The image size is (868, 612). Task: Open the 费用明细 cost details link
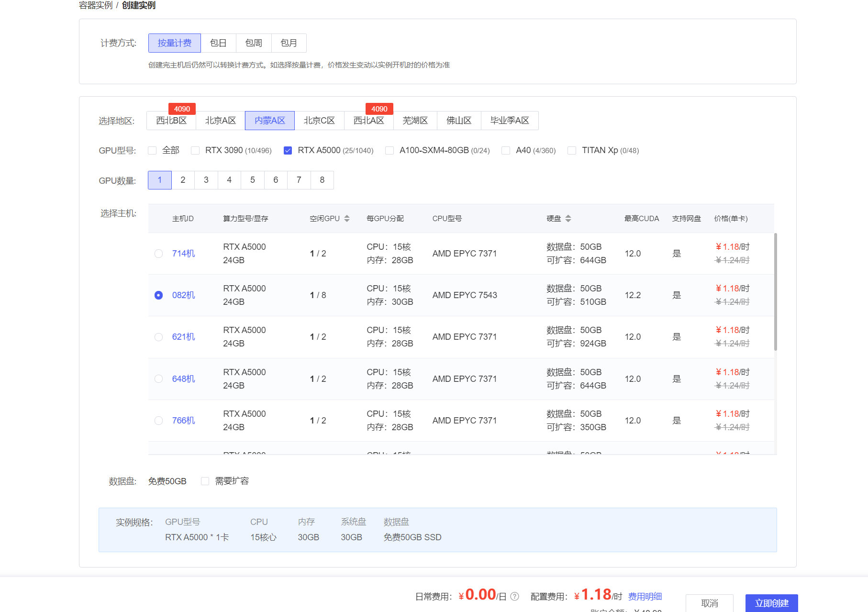tap(645, 596)
